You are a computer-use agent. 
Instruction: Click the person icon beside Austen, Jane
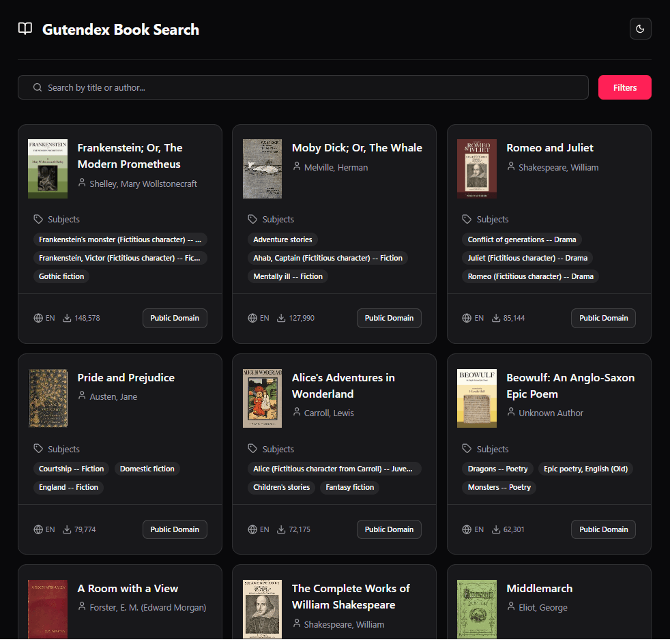coord(82,396)
